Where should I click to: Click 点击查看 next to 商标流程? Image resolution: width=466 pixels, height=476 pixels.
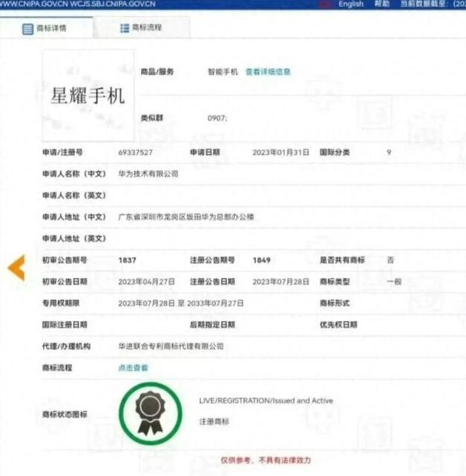pos(133,368)
